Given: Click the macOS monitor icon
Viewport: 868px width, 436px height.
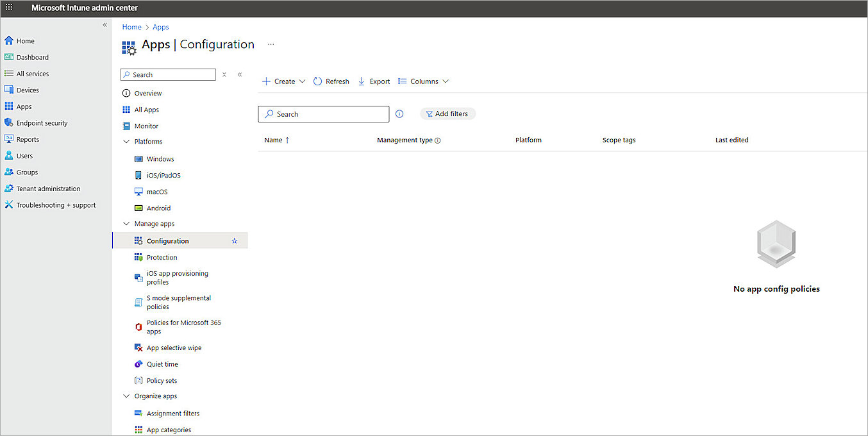Looking at the screenshot, I should click(138, 192).
